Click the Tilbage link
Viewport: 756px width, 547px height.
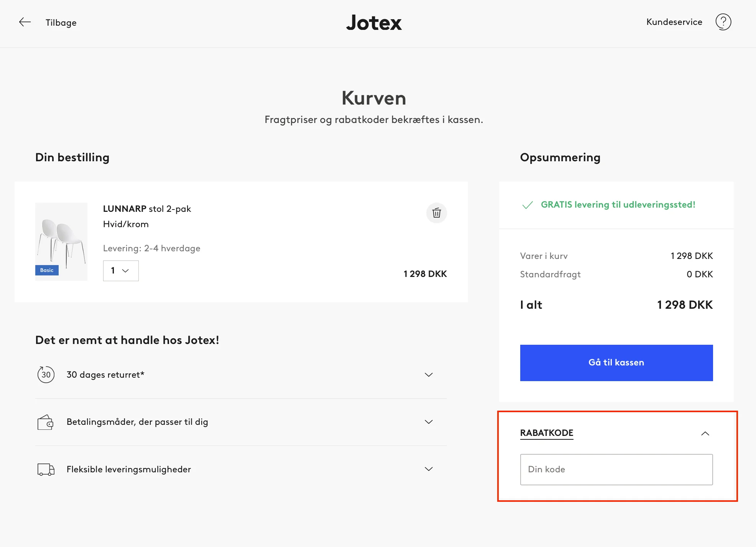(61, 23)
